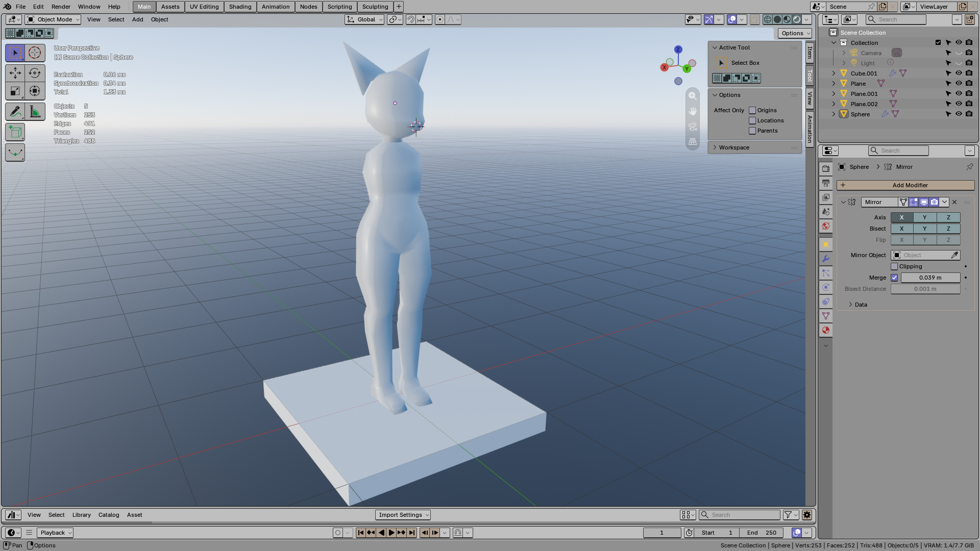Open the Render menu
This screenshot has width=980, height=551.
point(61,7)
